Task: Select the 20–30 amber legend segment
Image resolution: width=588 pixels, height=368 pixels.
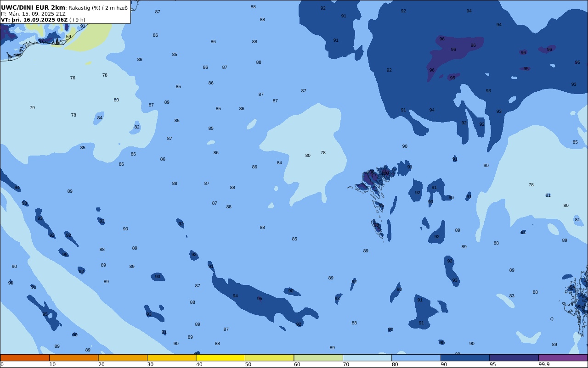Action: (x=123, y=357)
